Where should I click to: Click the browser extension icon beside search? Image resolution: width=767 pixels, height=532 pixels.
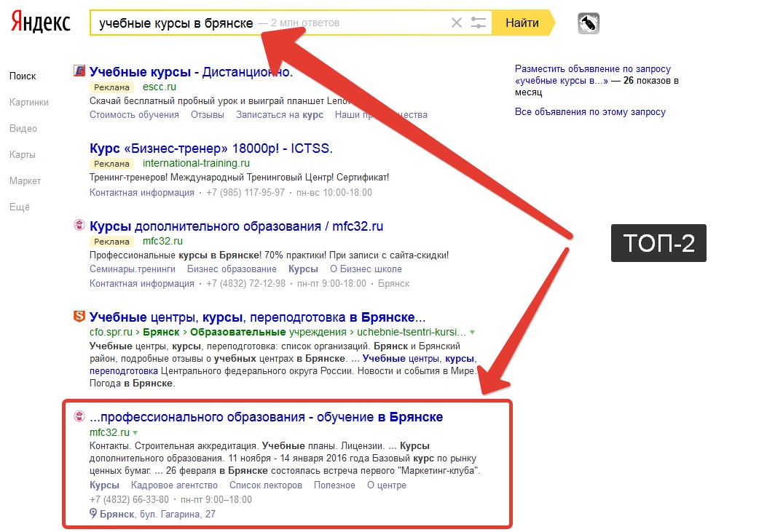click(589, 23)
